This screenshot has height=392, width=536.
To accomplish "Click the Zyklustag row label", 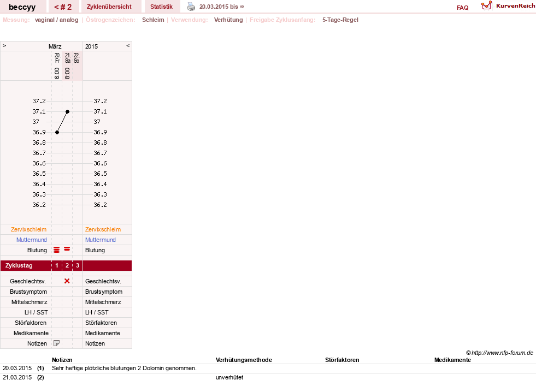I will click(19, 265).
